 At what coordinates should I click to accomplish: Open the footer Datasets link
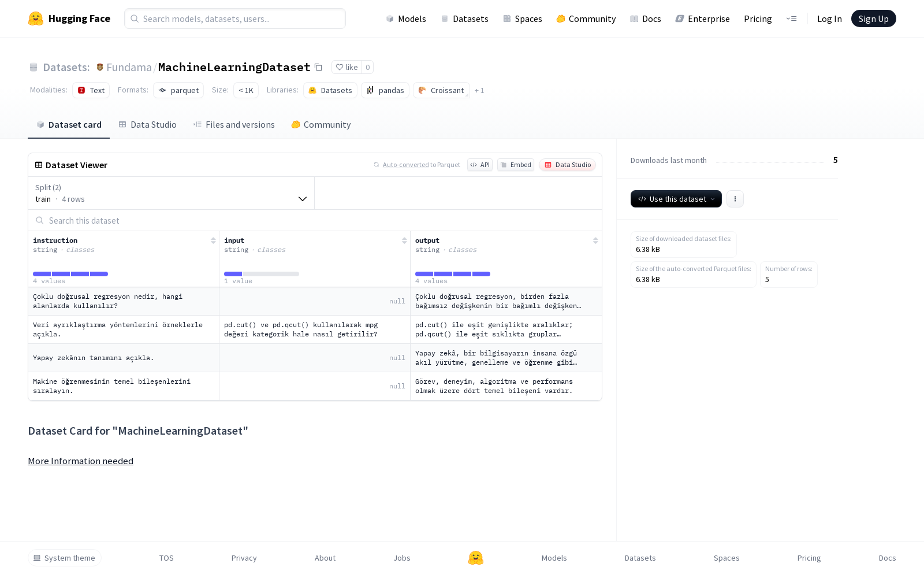pyautogui.click(x=640, y=558)
